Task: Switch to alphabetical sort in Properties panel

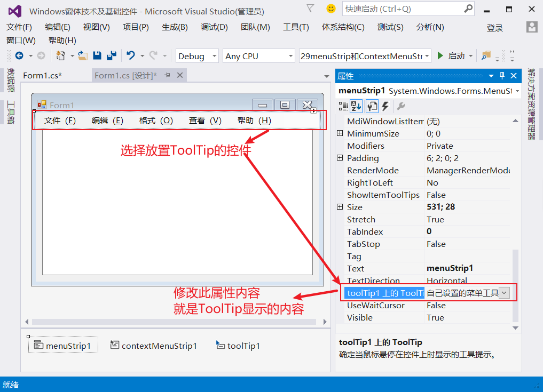Action: (356, 106)
